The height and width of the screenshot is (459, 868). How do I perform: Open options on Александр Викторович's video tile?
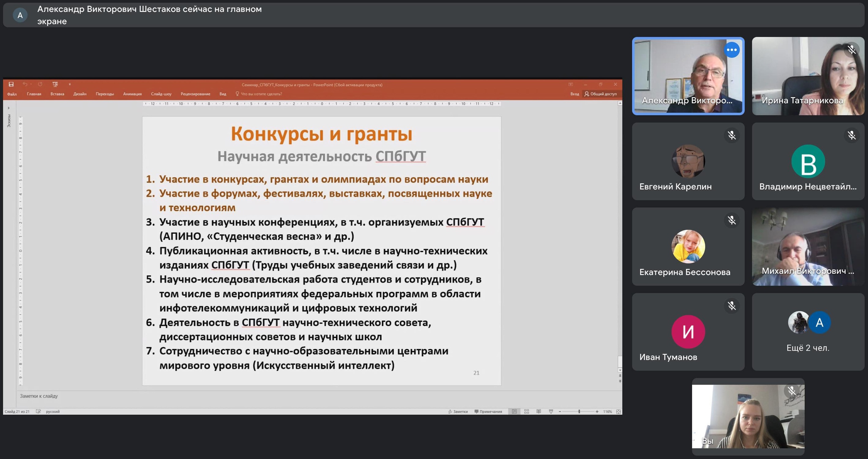pyautogui.click(x=731, y=50)
